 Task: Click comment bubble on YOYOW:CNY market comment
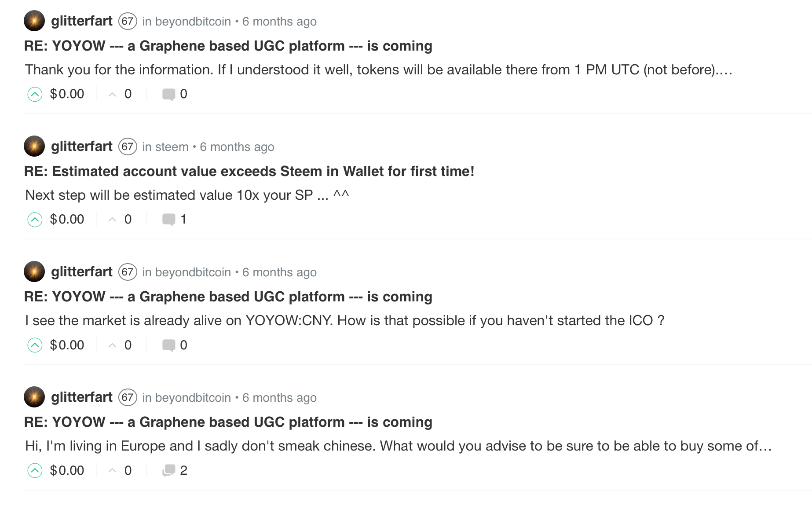[x=168, y=345]
